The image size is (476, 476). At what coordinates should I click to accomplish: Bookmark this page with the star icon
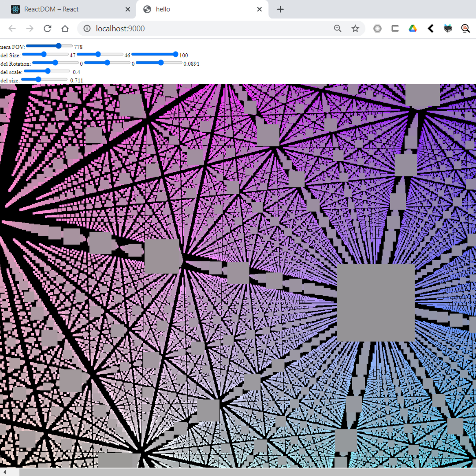[x=355, y=29]
